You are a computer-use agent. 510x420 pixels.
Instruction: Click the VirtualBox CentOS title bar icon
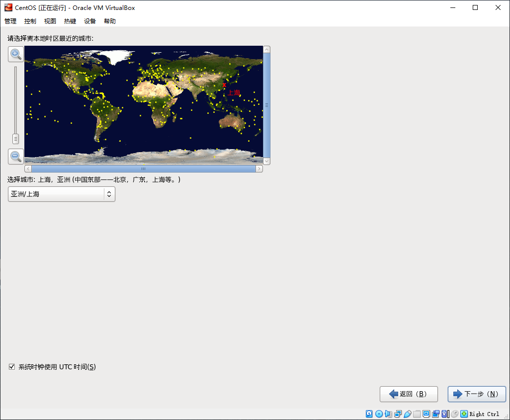pyautogui.click(x=8, y=7)
